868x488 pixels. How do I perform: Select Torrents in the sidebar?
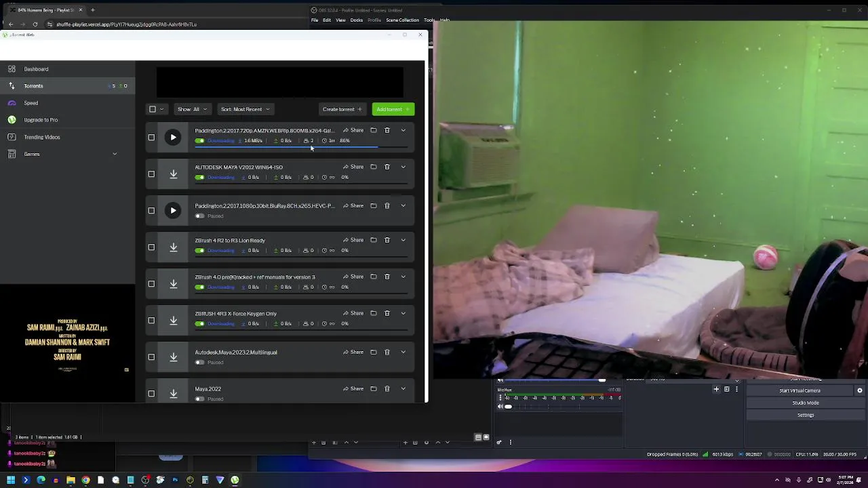click(x=67, y=86)
